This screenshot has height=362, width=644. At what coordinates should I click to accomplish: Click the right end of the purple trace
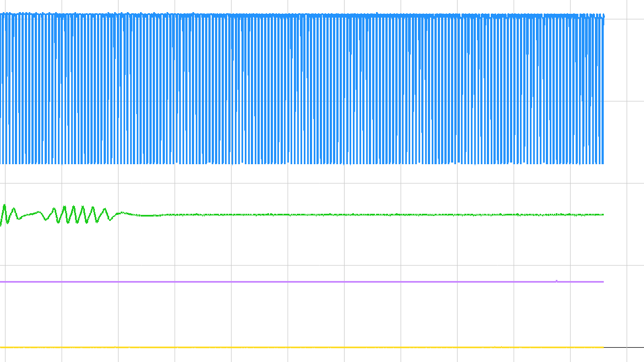click(x=602, y=282)
